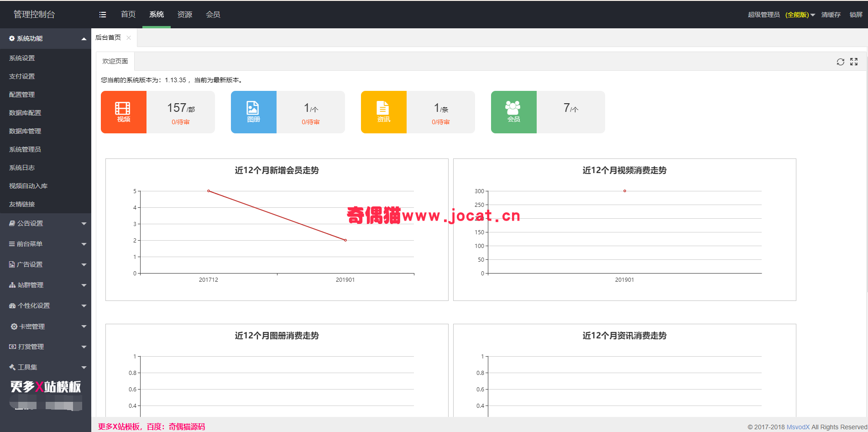868x432 pixels.
Task: Click the orange 视频 film icon tile
Action: point(124,112)
